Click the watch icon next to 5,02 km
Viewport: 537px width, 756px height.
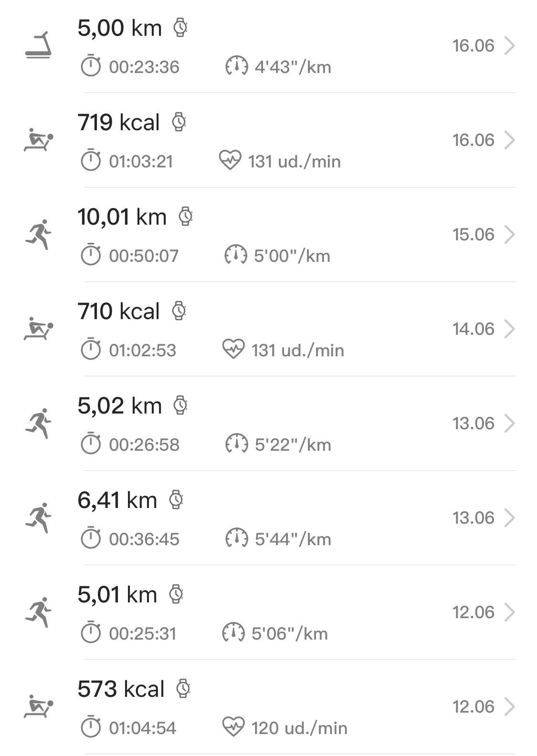[x=180, y=405]
